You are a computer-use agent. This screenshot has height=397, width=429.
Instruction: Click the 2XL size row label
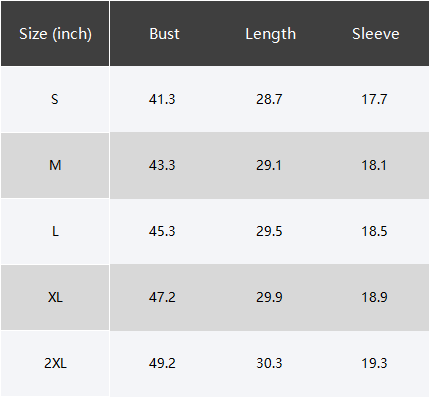(55, 363)
